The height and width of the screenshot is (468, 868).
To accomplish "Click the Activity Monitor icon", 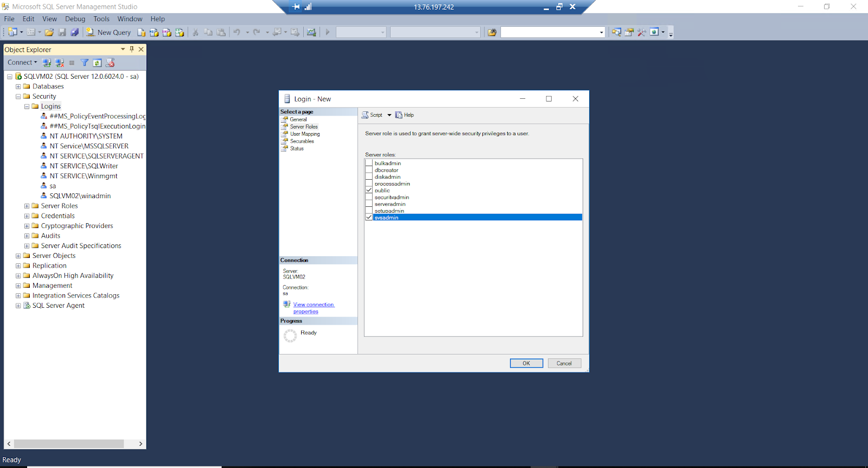I will coord(311,32).
